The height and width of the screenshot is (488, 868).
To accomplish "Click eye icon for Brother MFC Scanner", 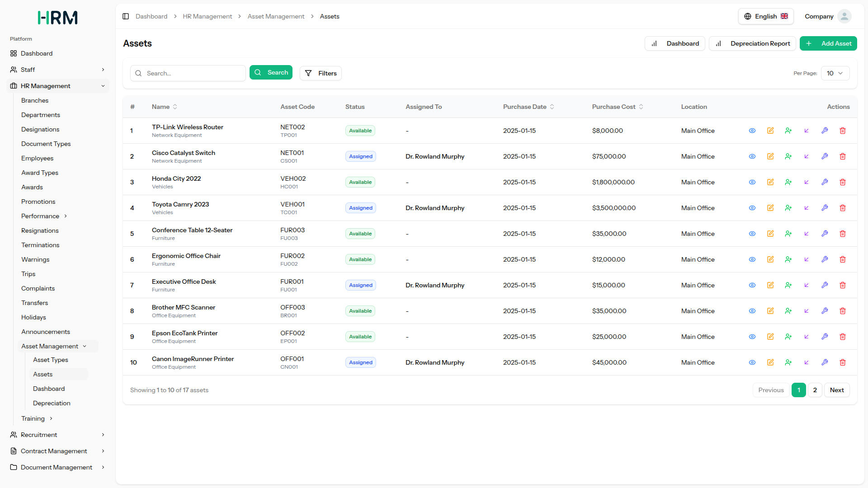I will (752, 311).
